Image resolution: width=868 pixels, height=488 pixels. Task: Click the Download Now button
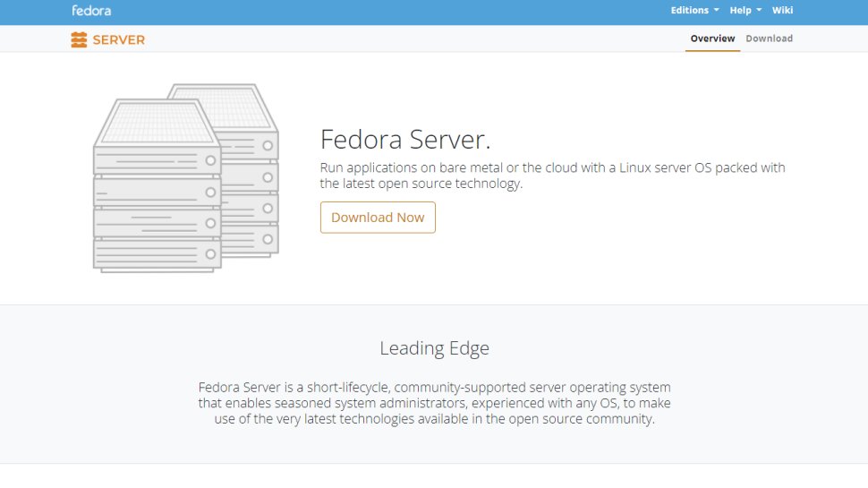coord(378,217)
